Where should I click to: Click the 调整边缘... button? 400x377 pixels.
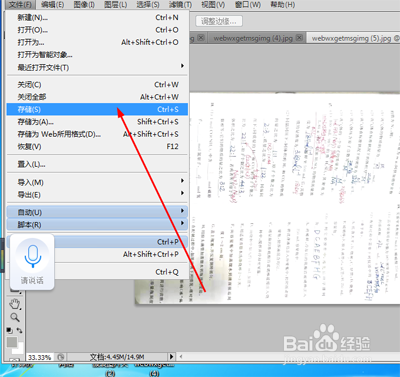pyautogui.click(x=219, y=21)
